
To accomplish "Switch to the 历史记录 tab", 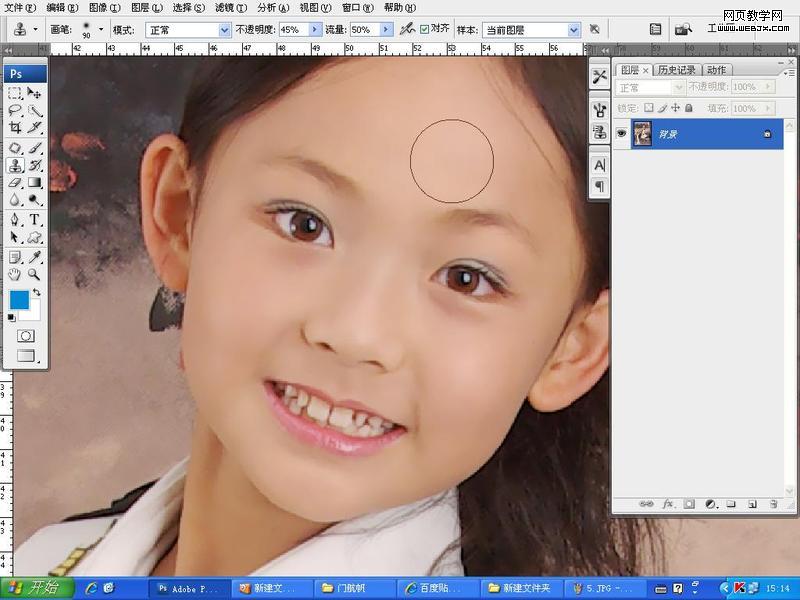I will point(677,70).
